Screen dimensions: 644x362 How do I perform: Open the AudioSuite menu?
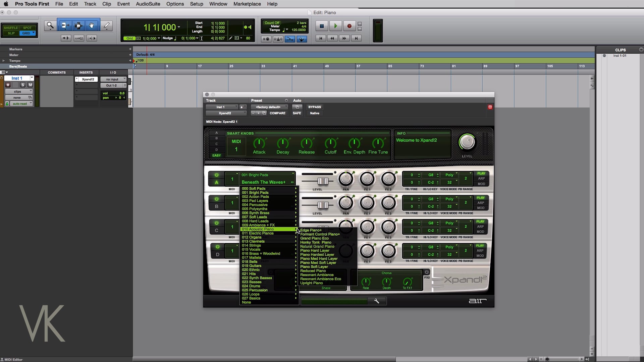148,4
